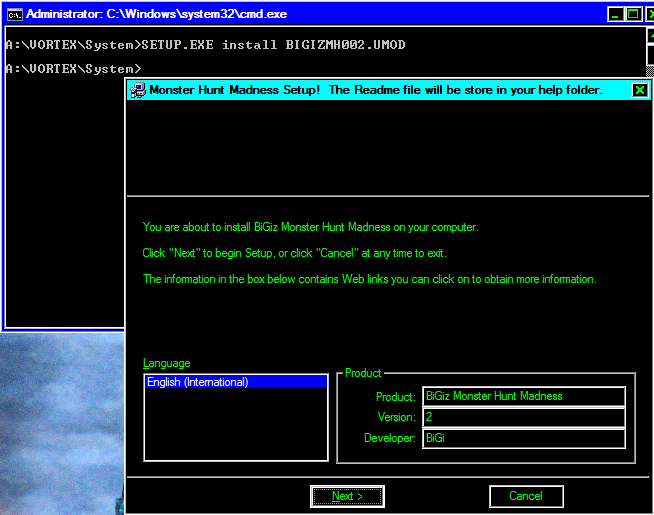Click the setup installer icon in dialog title
This screenshot has width=654, height=515.
[x=138, y=90]
